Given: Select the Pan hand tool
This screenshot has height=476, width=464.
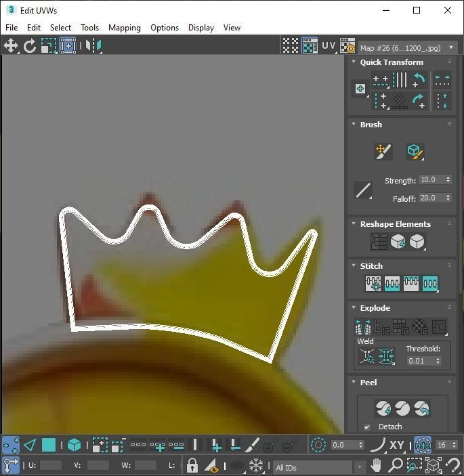Looking at the screenshot, I should pos(376,465).
